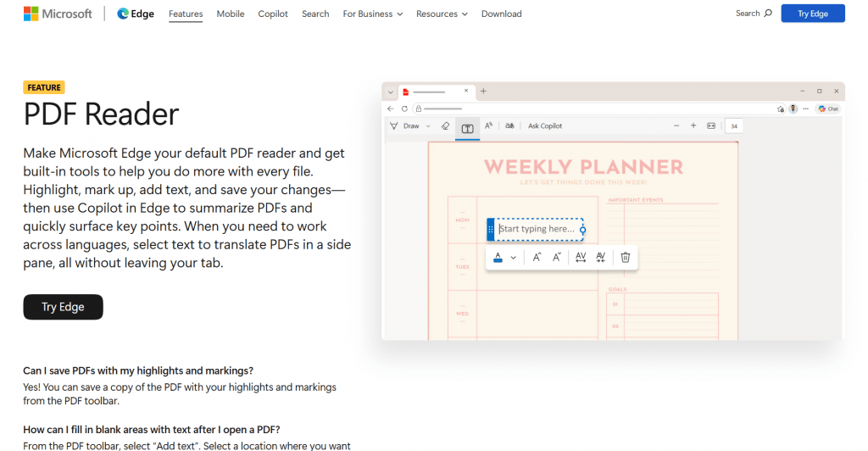868x451 pixels.
Task: Click the TUES row label
Action: pos(462,267)
